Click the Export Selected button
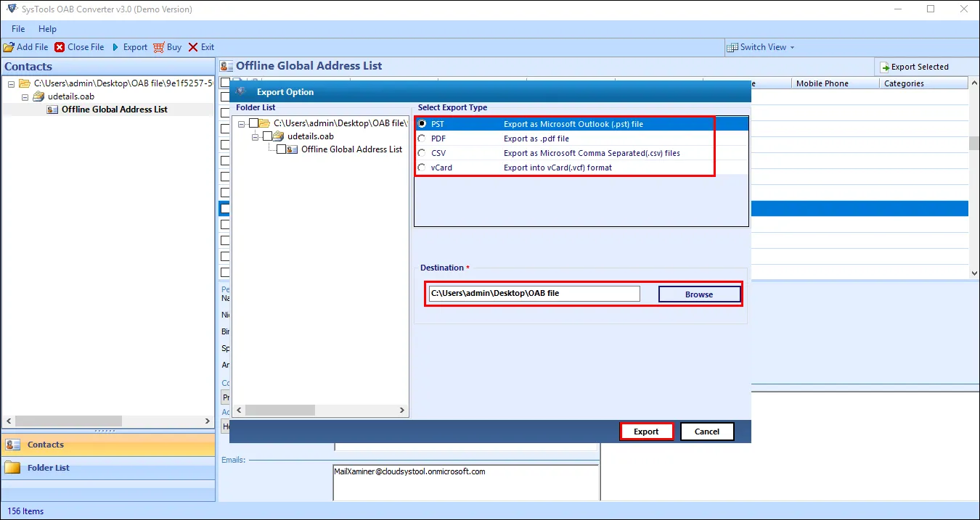The width and height of the screenshot is (980, 520). (913, 67)
